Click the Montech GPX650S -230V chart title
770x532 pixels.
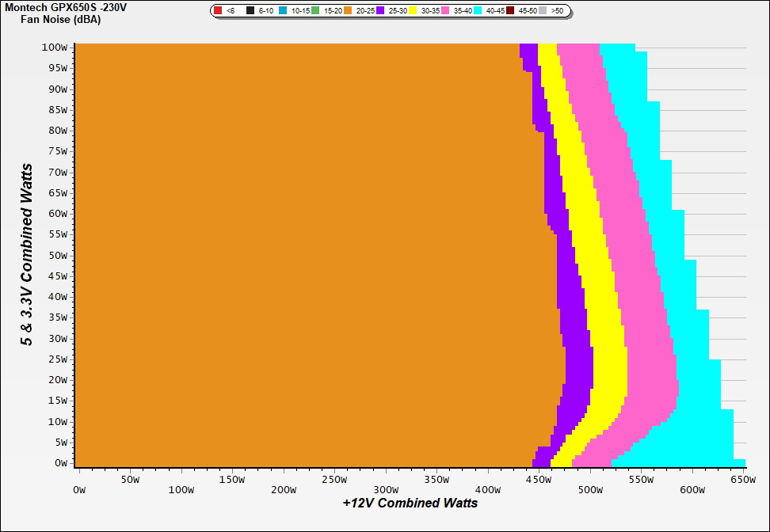tap(66, 7)
